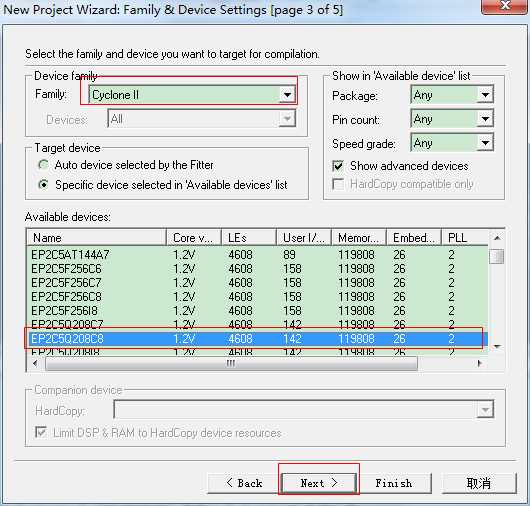Open the Family dropdown showing Cyclone II

pyautogui.click(x=192, y=95)
